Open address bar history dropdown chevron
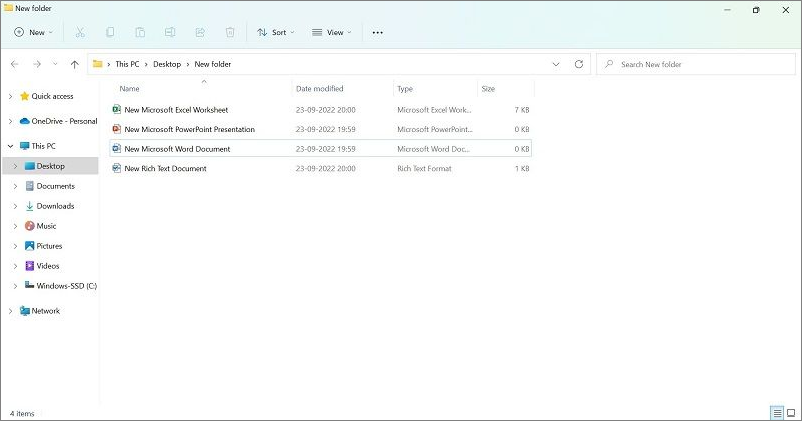Screen dimensions: 802x421 556,64
